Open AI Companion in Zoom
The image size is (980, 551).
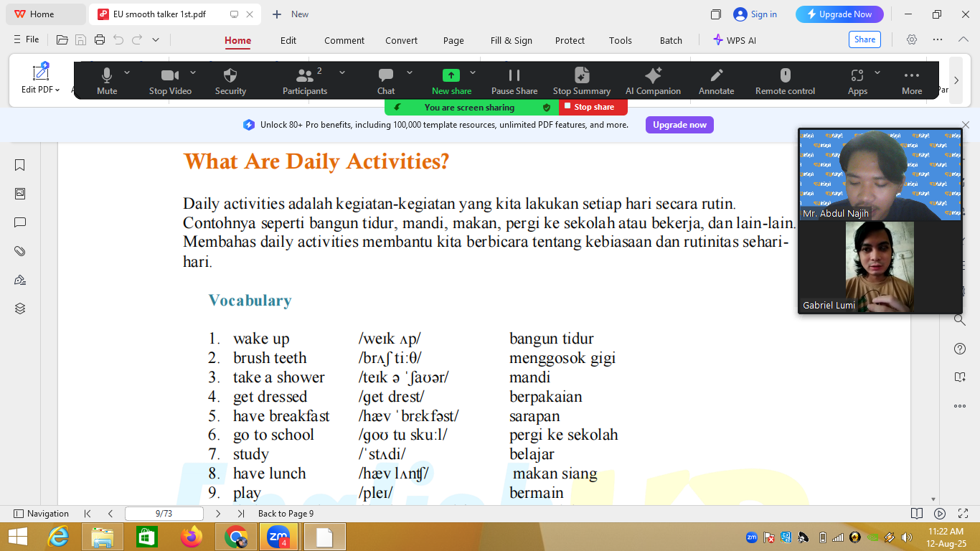point(653,80)
